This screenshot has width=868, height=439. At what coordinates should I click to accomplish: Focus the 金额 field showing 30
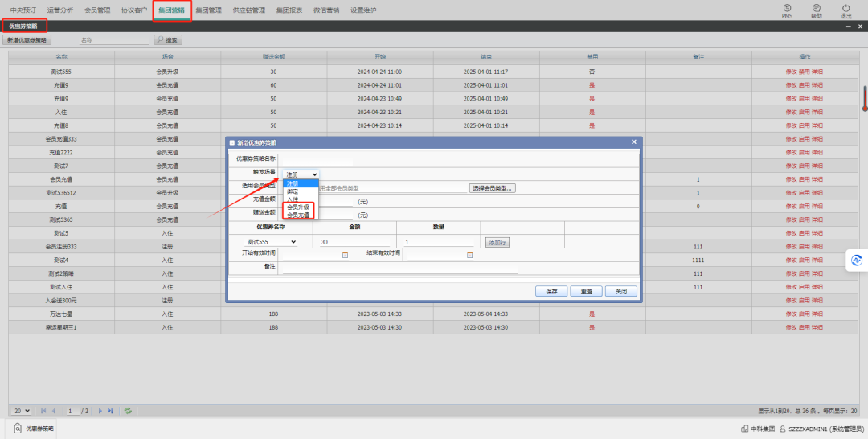tap(354, 242)
